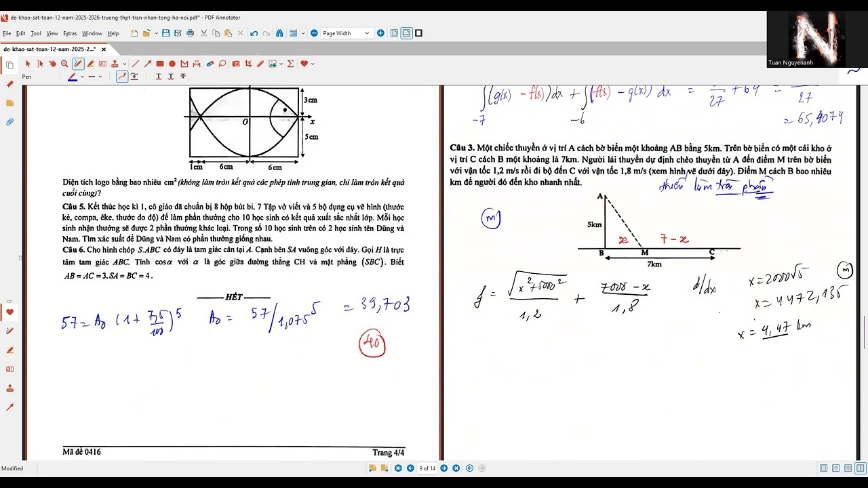Choose the Zoom magnifier tool

tap(64, 64)
